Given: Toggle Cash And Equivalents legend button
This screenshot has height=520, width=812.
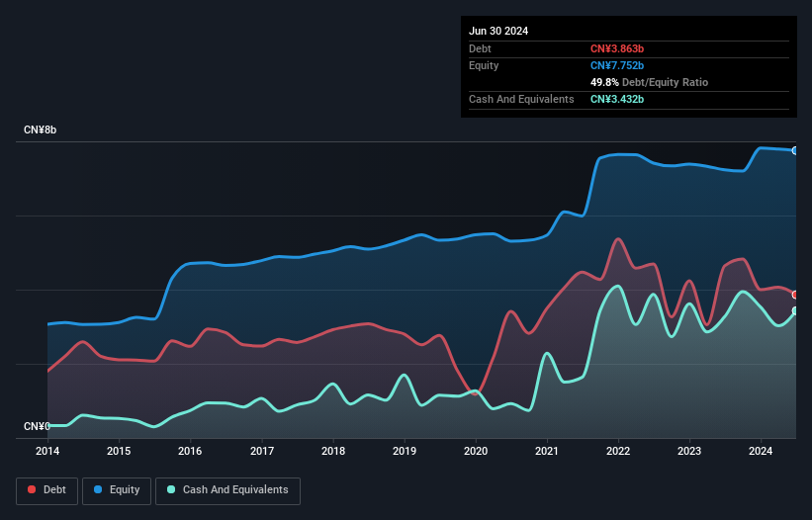Looking at the screenshot, I should tap(227, 490).
